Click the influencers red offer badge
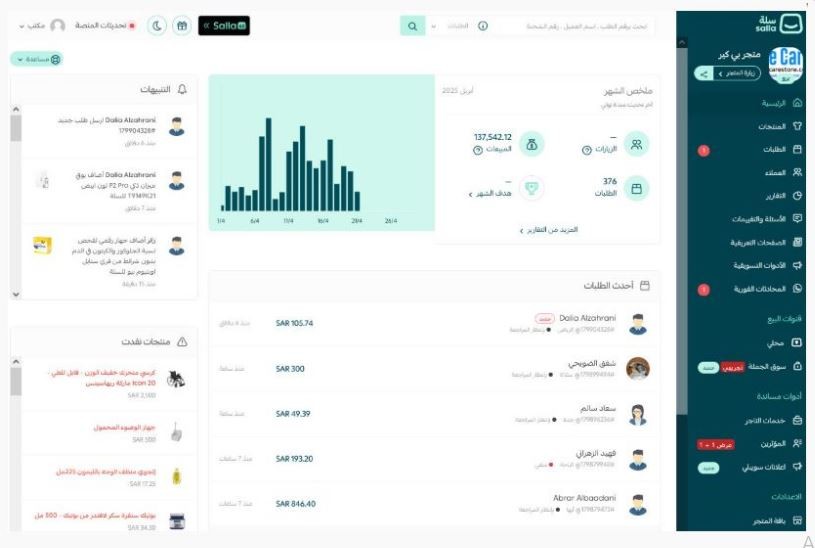This screenshot has width=815, height=548. point(715,445)
